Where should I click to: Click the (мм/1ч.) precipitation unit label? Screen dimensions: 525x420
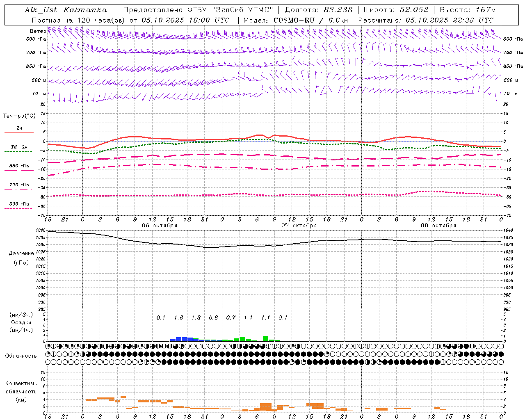click(x=21, y=330)
